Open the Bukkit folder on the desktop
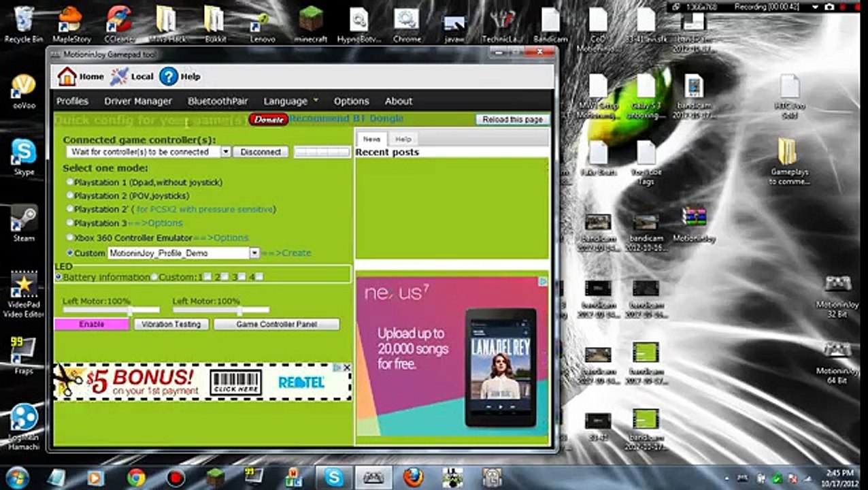The height and width of the screenshot is (490, 868). tap(215, 24)
